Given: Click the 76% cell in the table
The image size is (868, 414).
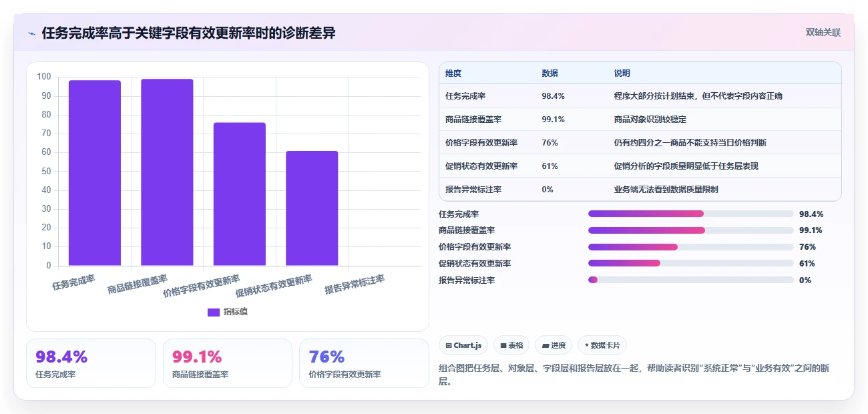Looking at the screenshot, I should 550,143.
